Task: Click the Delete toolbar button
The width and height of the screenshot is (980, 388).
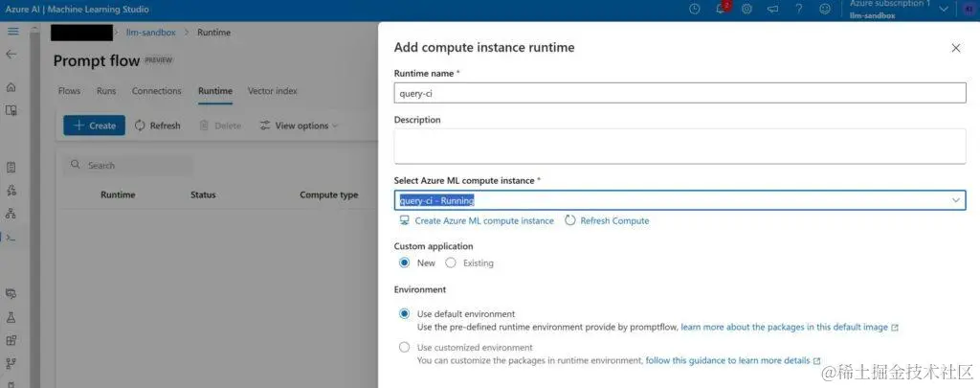Action: click(x=220, y=126)
